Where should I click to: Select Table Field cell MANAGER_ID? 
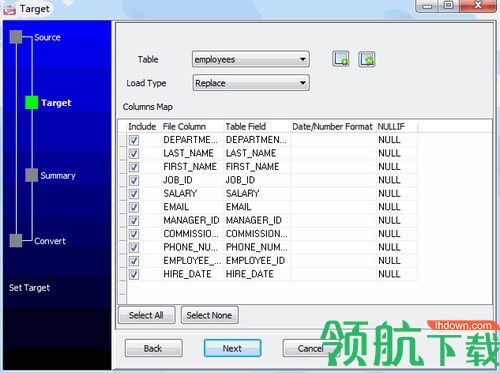click(257, 220)
